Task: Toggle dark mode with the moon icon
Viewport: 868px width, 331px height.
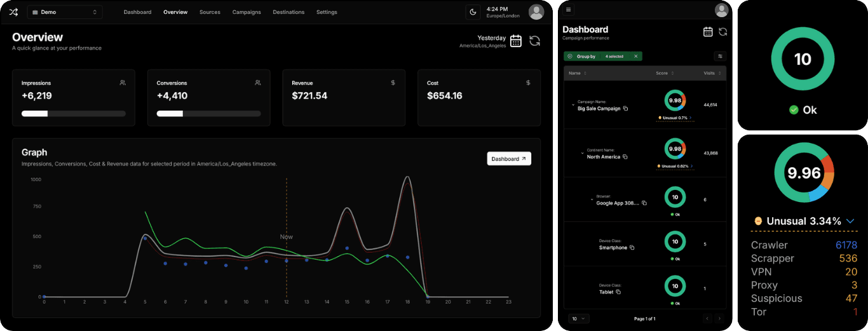Action: click(x=473, y=12)
